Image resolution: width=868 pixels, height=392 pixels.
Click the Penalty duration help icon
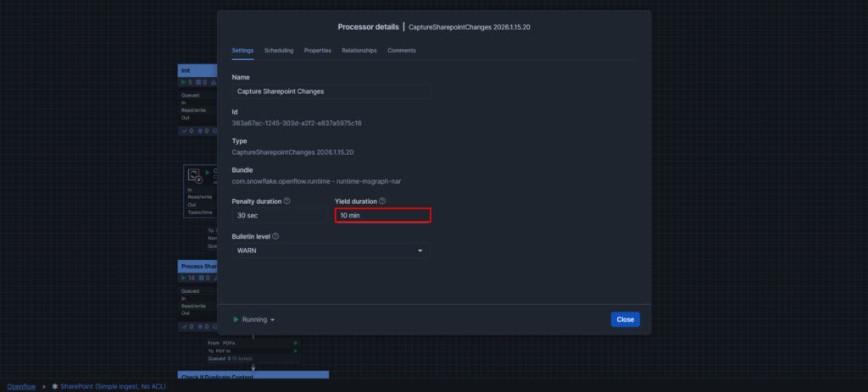tap(287, 202)
